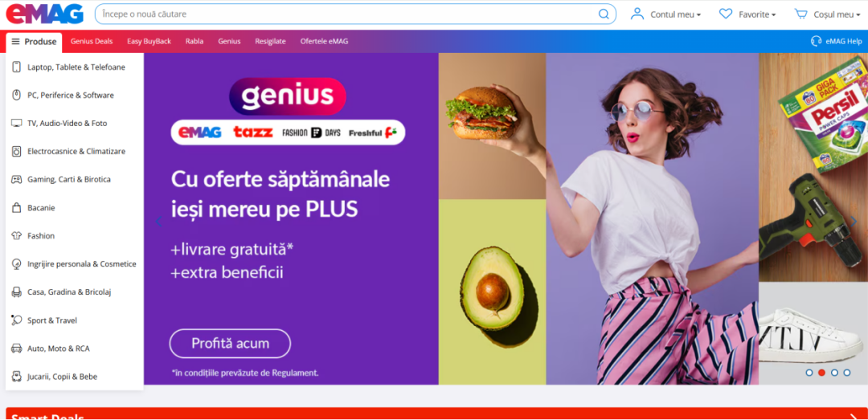Image resolution: width=868 pixels, height=420 pixels.
Task: Click the Favorite heart icon
Action: 725,14
